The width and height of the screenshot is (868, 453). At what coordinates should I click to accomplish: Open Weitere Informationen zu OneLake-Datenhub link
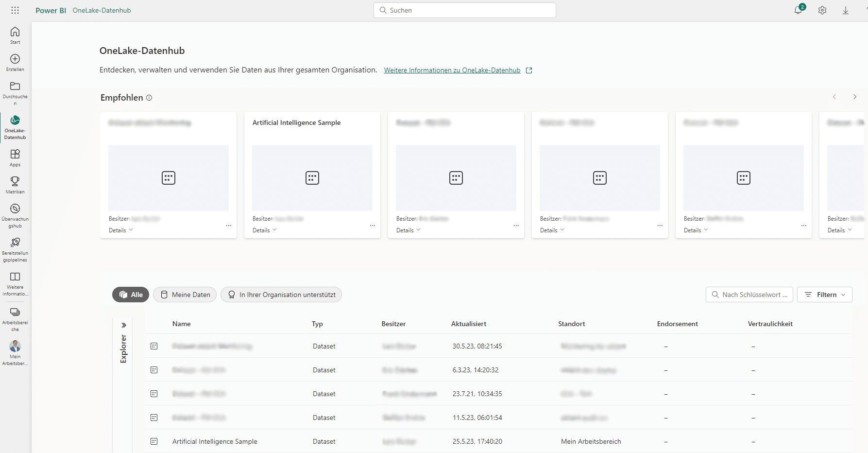coord(452,70)
